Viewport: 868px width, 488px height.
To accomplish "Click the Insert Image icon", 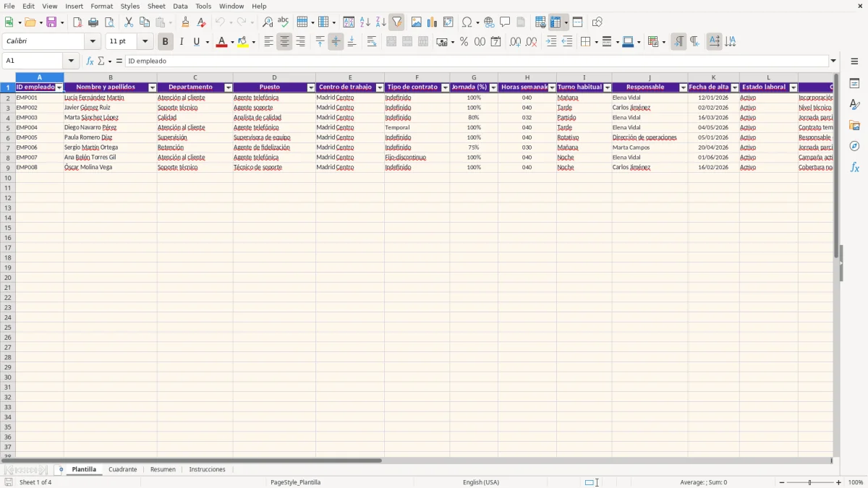I will point(417,22).
